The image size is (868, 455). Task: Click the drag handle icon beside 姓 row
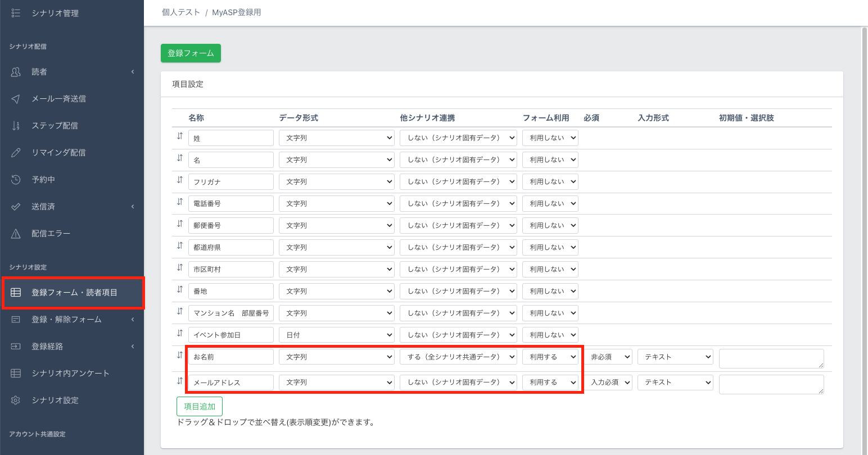click(180, 136)
